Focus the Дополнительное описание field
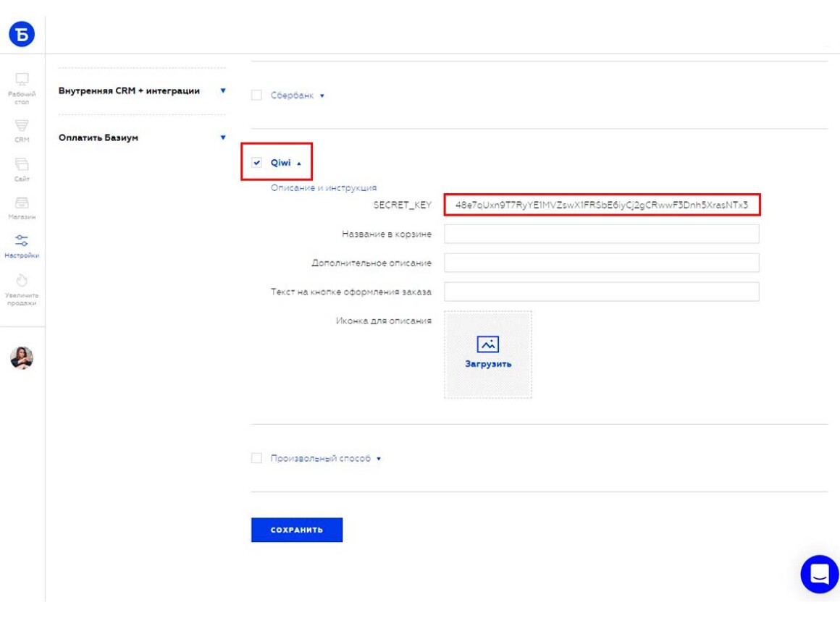The width and height of the screenshot is (840, 618). pos(602,263)
